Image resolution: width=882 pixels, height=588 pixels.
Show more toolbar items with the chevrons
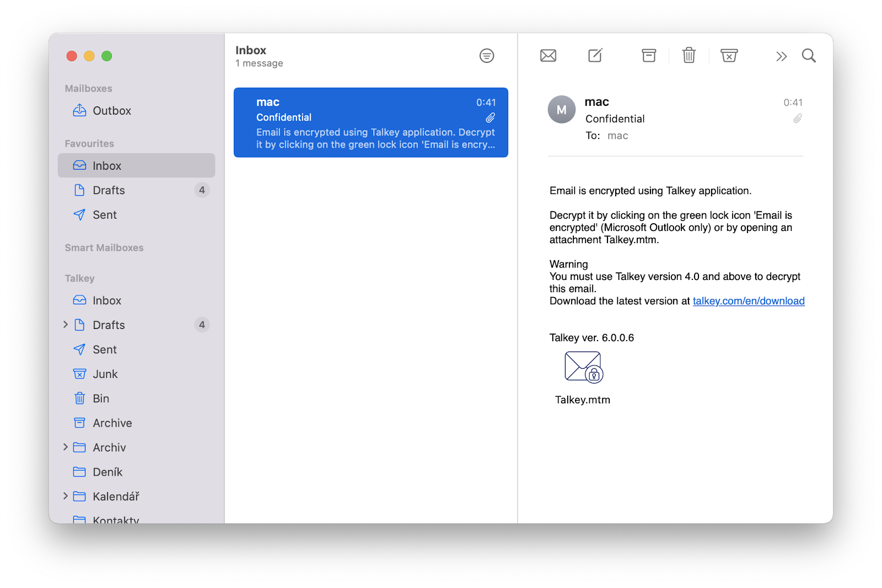pos(781,56)
